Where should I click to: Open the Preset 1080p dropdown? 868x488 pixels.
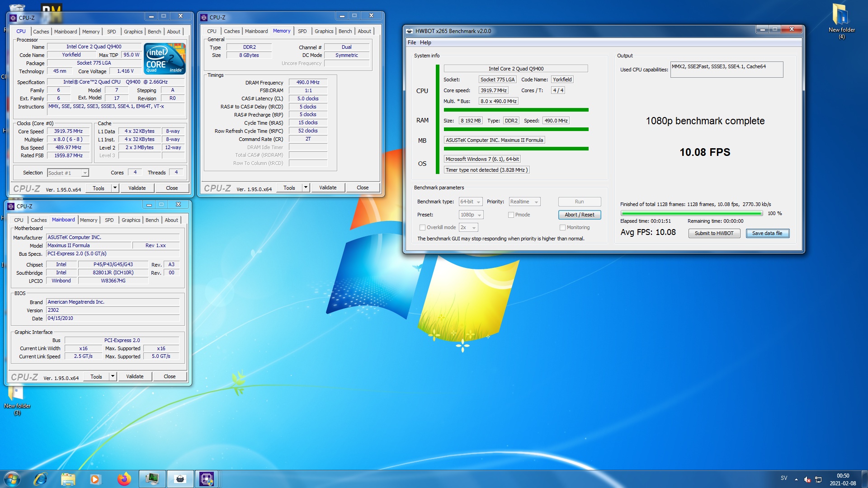pyautogui.click(x=471, y=215)
